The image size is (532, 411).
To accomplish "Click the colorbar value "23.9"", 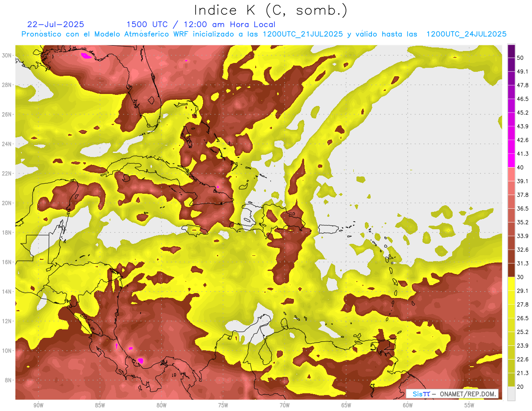I will point(523,346).
